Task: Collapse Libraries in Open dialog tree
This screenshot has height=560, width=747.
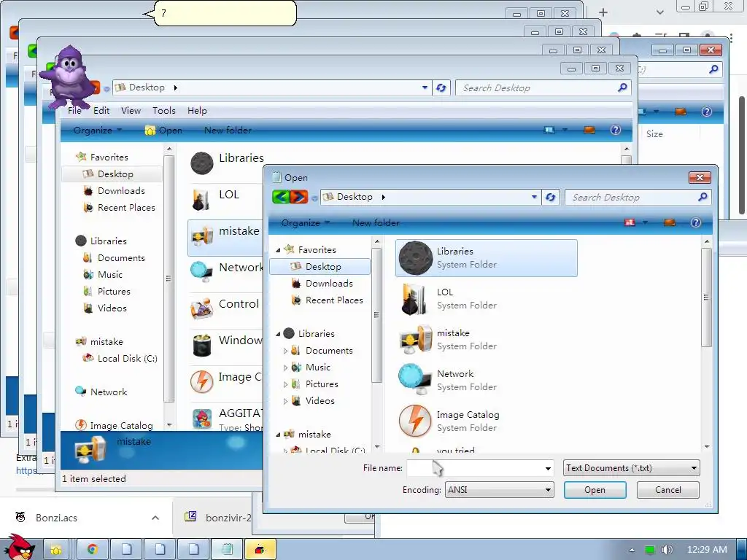Action: [x=278, y=334]
